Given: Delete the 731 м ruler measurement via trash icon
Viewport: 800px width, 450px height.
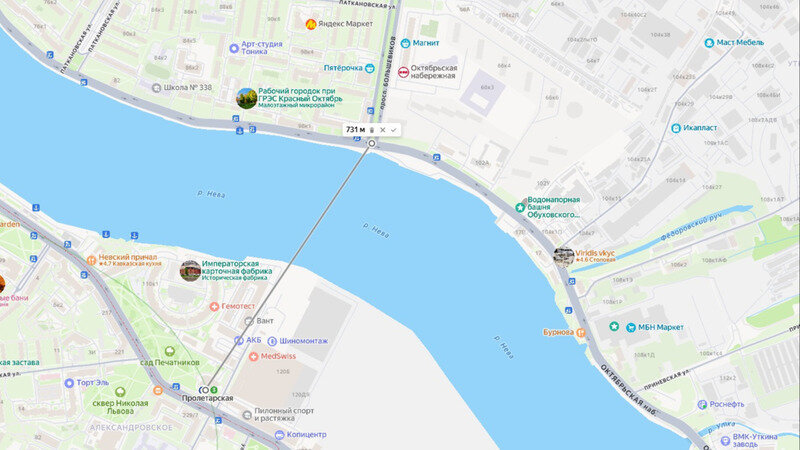Looking at the screenshot, I should [x=372, y=130].
